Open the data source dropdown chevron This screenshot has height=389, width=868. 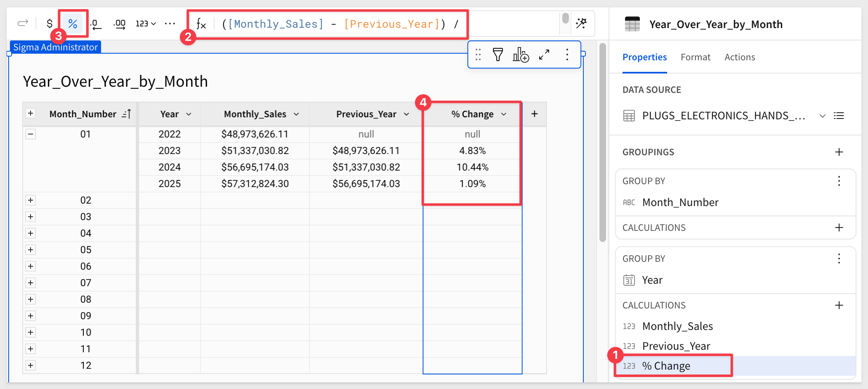coord(822,116)
